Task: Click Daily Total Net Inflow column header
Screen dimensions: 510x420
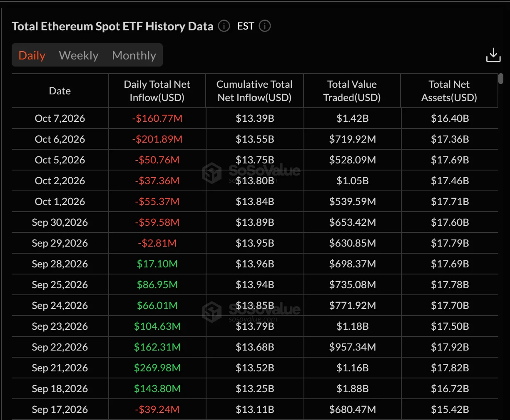Action: [x=157, y=91]
